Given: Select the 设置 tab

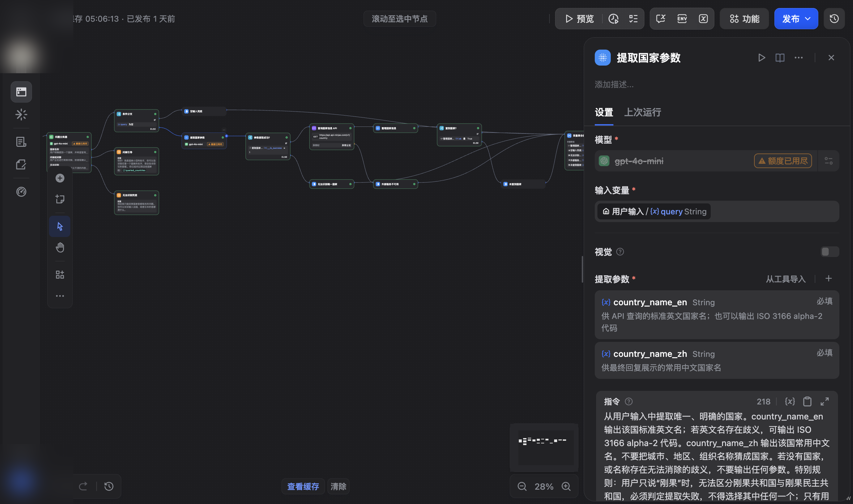Looking at the screenshot, I should pos(604,113).
